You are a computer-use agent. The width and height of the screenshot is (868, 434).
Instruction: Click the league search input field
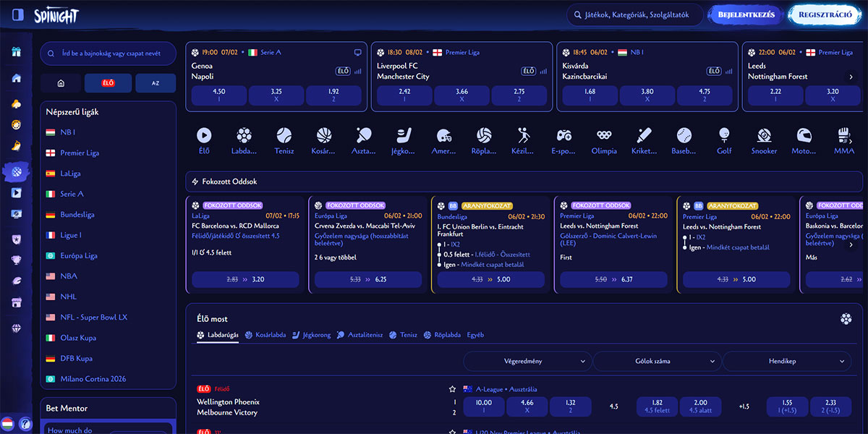[x=107, y=54]
